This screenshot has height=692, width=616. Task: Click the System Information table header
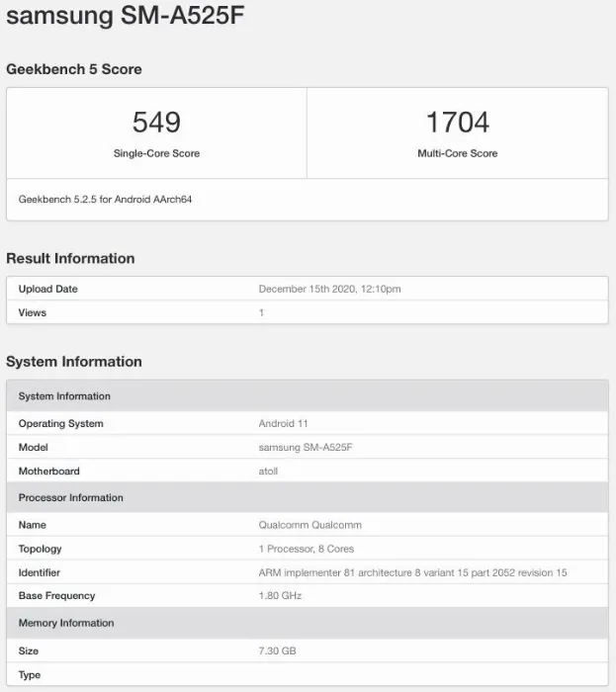tap(64, 396)
